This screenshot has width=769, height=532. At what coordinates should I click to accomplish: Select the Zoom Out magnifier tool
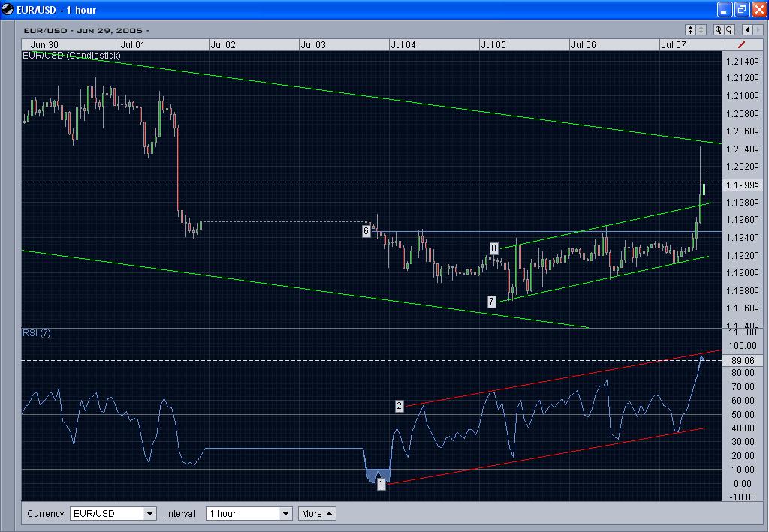[728, 30]
